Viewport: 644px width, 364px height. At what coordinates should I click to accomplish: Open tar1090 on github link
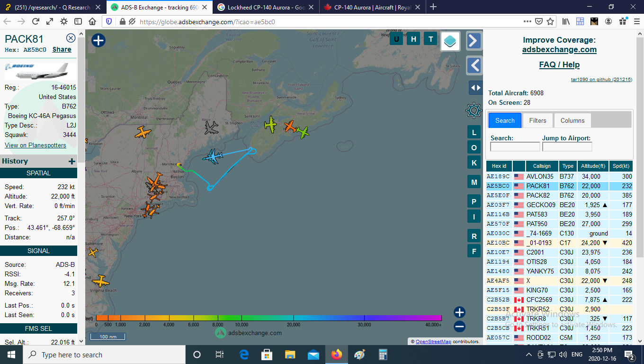pos(601,80)
